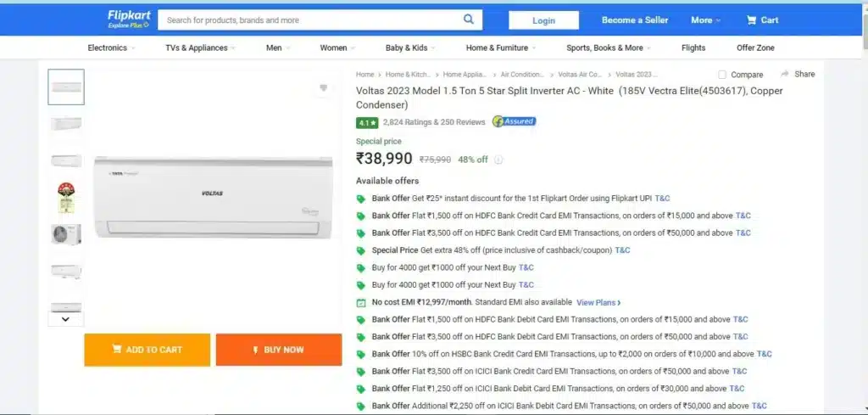Click the Home Appliances breadcrumb
Image resolution: width=868 pixels, height=415 pixels.
click(465, 74)
